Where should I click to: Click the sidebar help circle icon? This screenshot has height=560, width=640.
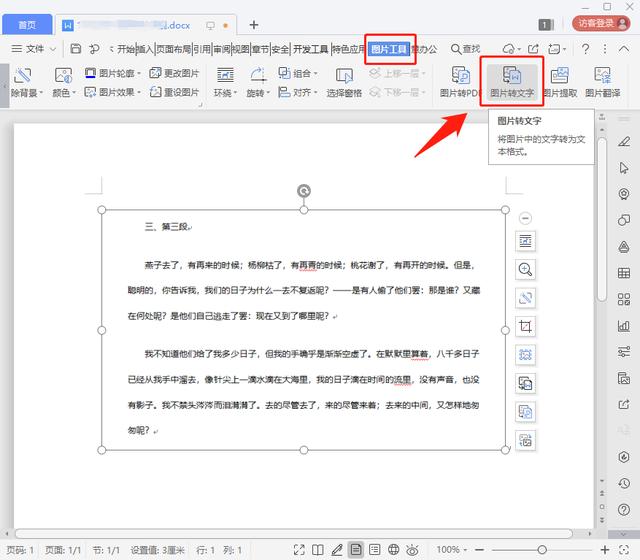pyautogui.click(x=624, y=509)
